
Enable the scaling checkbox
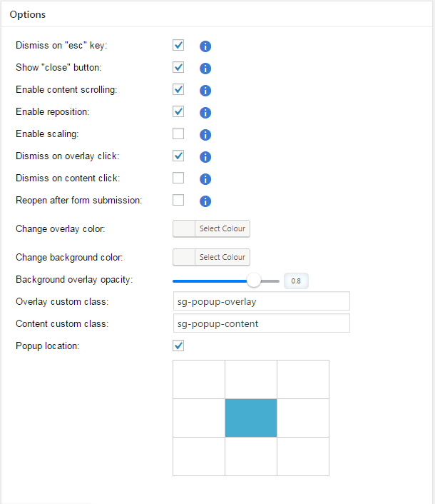point(178,133)
